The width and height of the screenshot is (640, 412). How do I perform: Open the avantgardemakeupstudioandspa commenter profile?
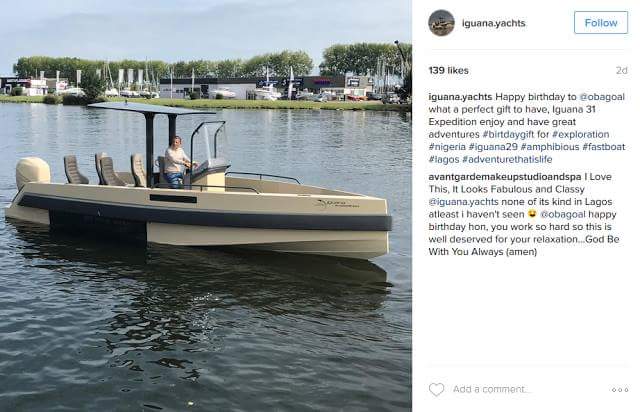coord(505,177)
